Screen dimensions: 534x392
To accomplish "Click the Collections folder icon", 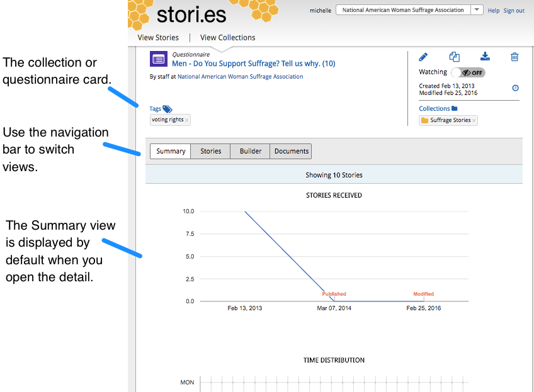I will pyautogui.click(x=454, y=108).
